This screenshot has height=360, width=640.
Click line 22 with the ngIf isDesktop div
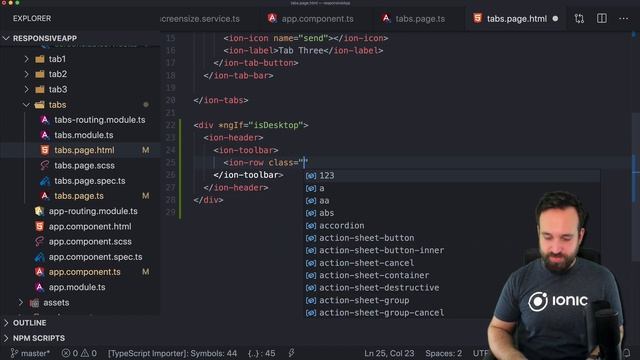point(251,125)
